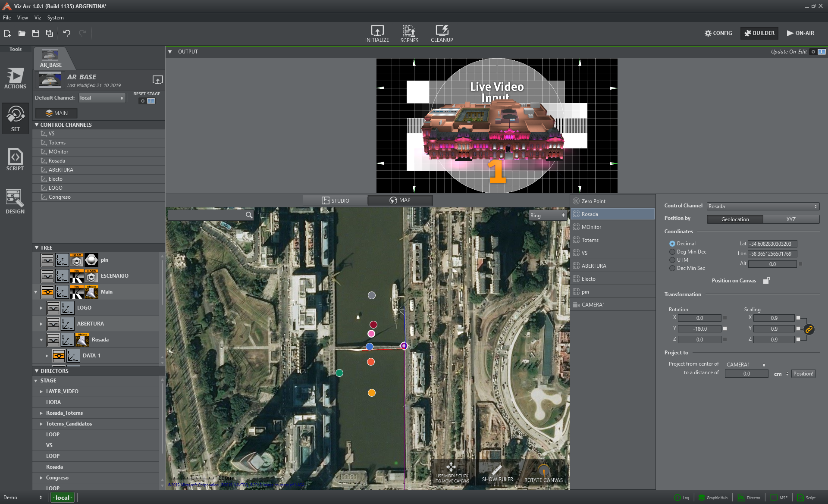Viewport: 828px width, 504px height.
Task: Select the UTM coordinates radio button
Action: coord(672,260)
